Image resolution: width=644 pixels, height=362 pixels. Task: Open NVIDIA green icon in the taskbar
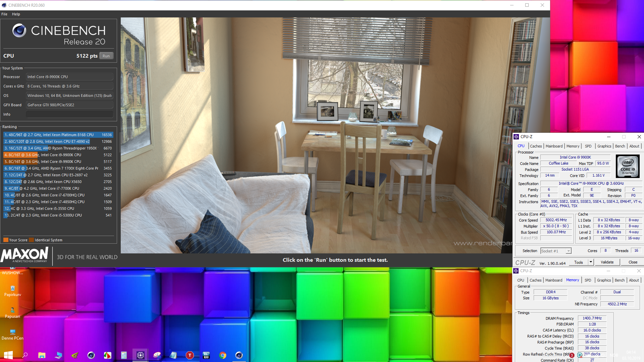pos(75,355)
